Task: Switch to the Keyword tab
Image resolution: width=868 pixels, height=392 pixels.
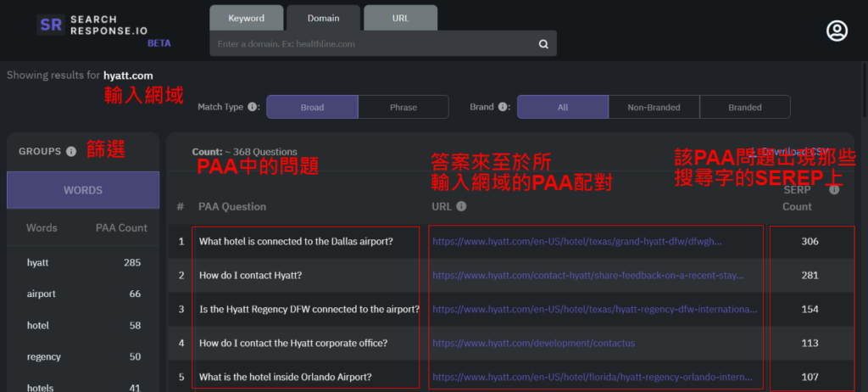Action: [247, 19]
